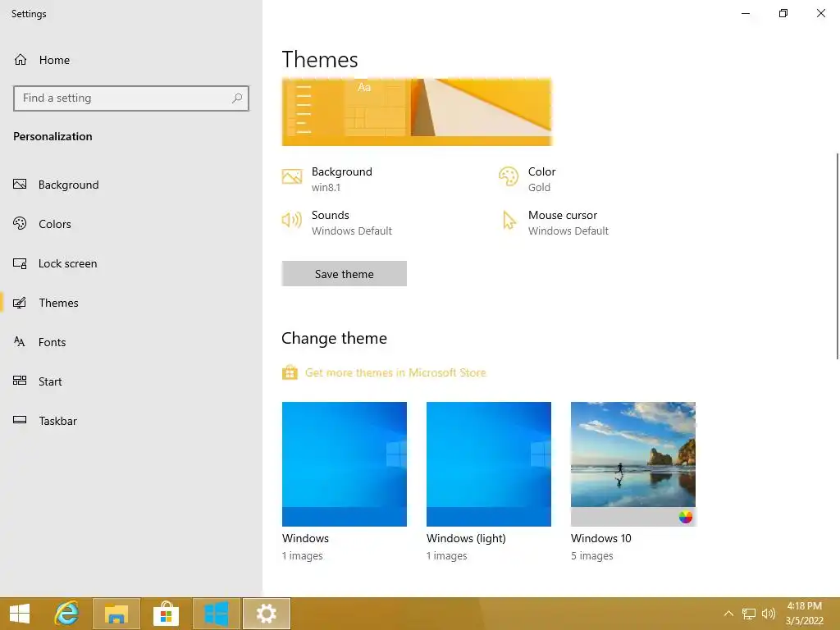This screenshot has width=840, height=630.
Task: Open the Fonts settings page
Action: coord(131,342)
